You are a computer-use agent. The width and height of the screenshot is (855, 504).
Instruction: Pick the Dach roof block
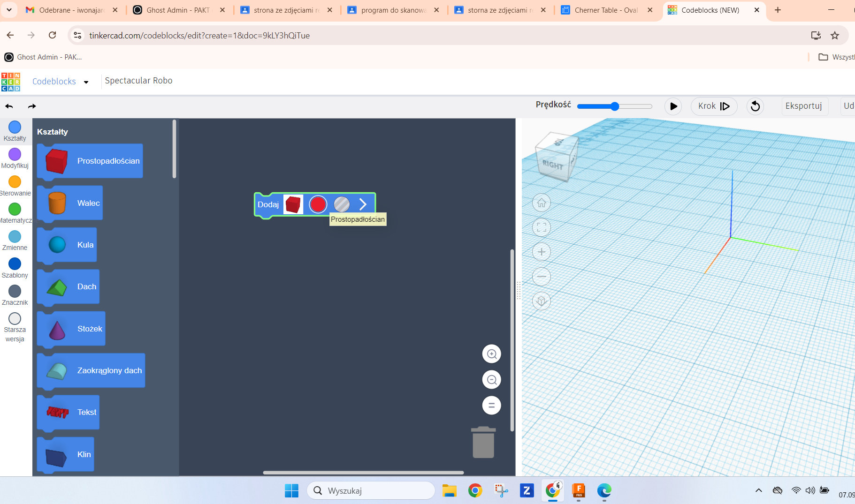pos(68,286)
